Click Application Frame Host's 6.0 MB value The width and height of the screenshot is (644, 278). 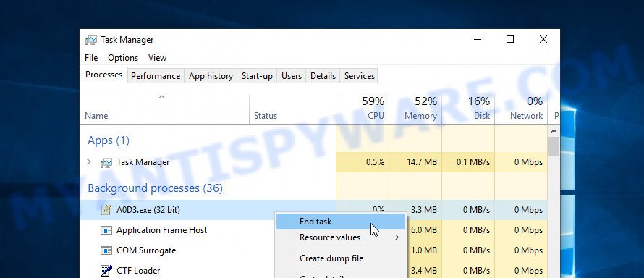click(x=424, y=230)
